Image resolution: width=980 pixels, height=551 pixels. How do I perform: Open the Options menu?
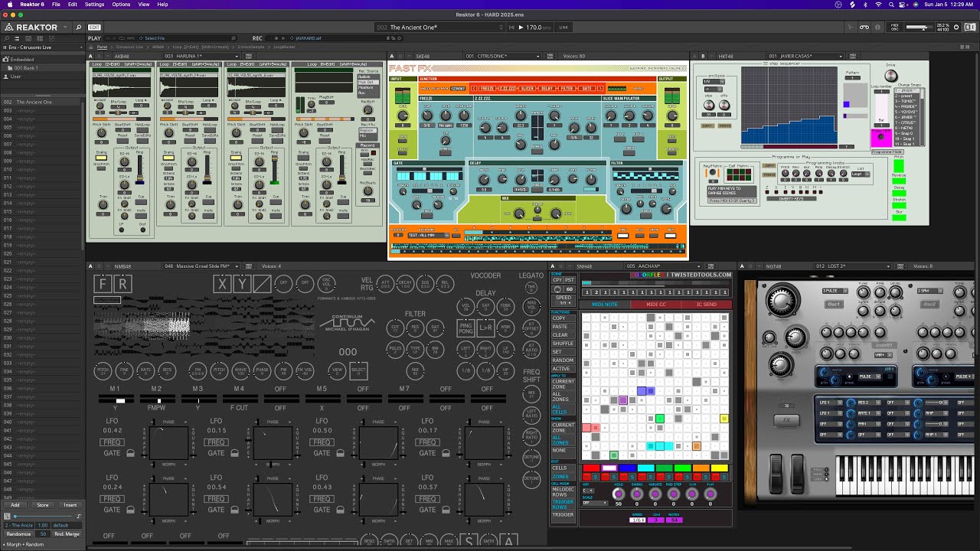coord(121,5)
